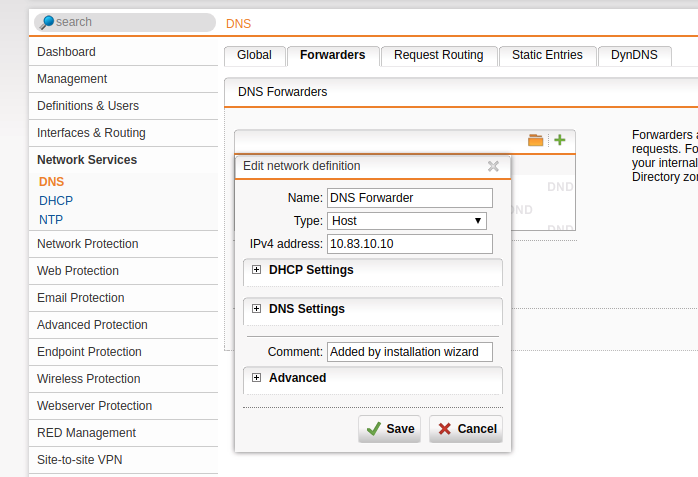This screenshot has height=477, width=698.
Task: Switch to the Static Entries tab
Action: tap(547, 55)
